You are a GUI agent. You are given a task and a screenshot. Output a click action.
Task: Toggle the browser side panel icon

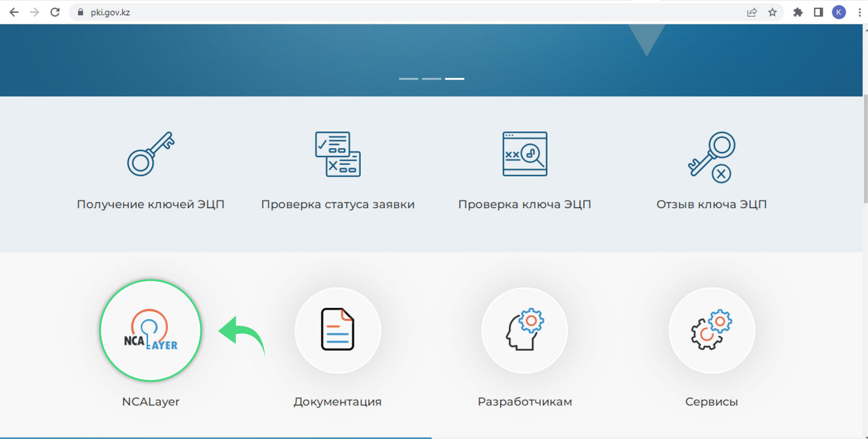[x=818, y=12]
